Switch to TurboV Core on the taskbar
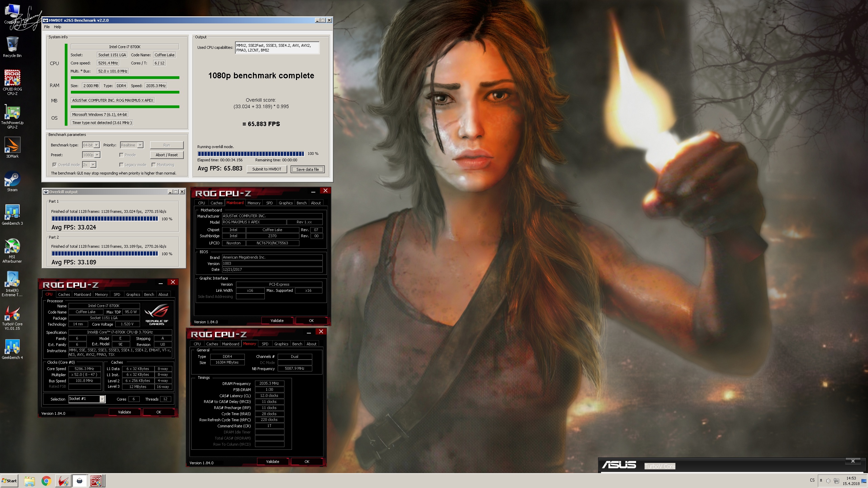Viewport: 868px width, 488px height. click(63, 481)
